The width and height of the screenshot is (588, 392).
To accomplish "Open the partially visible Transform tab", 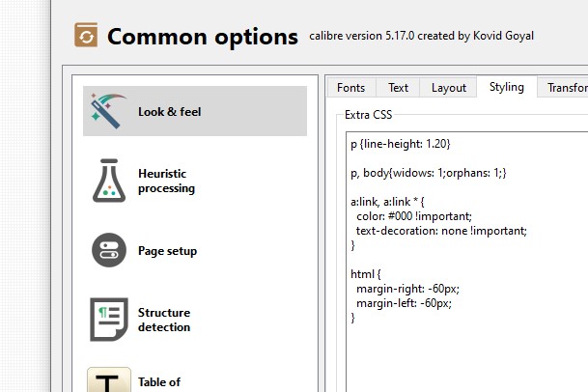I will click(565, 88).
